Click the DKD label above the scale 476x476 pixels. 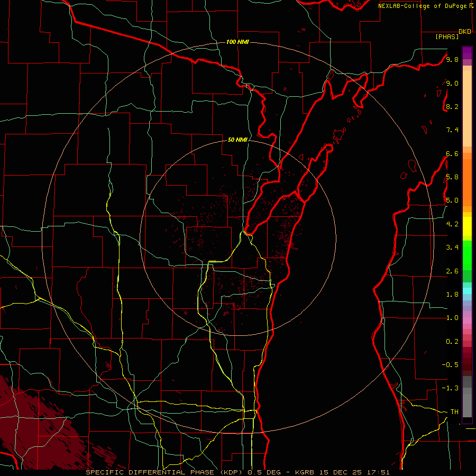(465, 32)
